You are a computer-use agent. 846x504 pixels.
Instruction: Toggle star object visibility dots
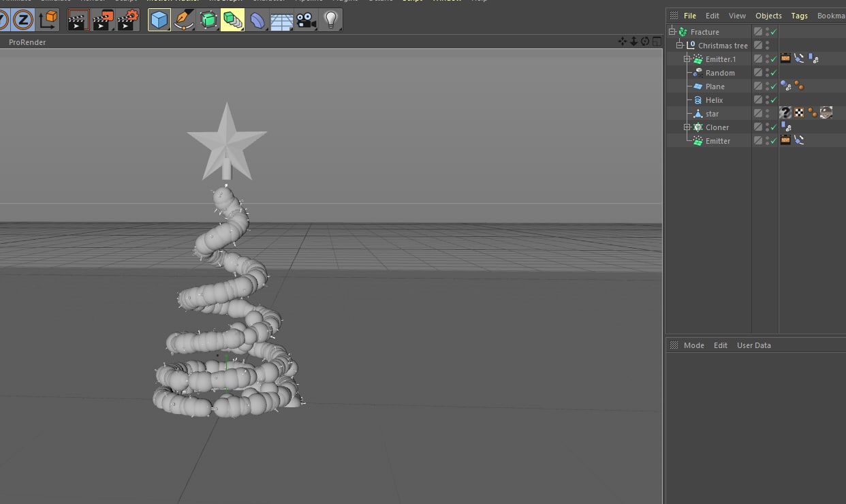pyautogui.click(x=767, y=114)
